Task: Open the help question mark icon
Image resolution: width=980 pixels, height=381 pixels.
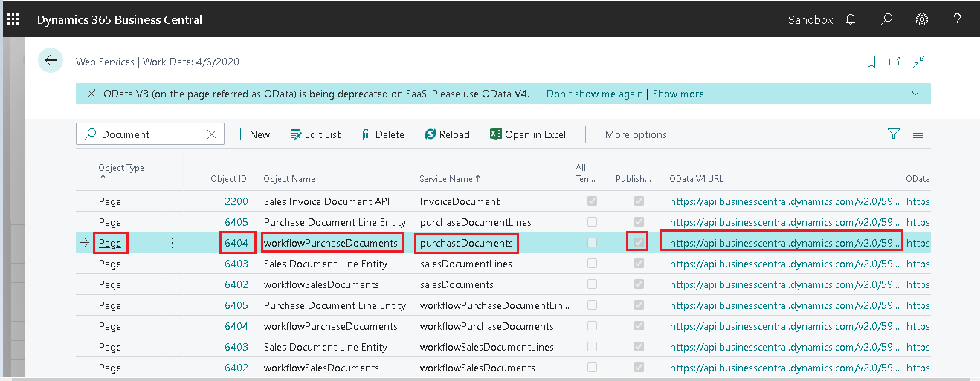Action: 958,20
